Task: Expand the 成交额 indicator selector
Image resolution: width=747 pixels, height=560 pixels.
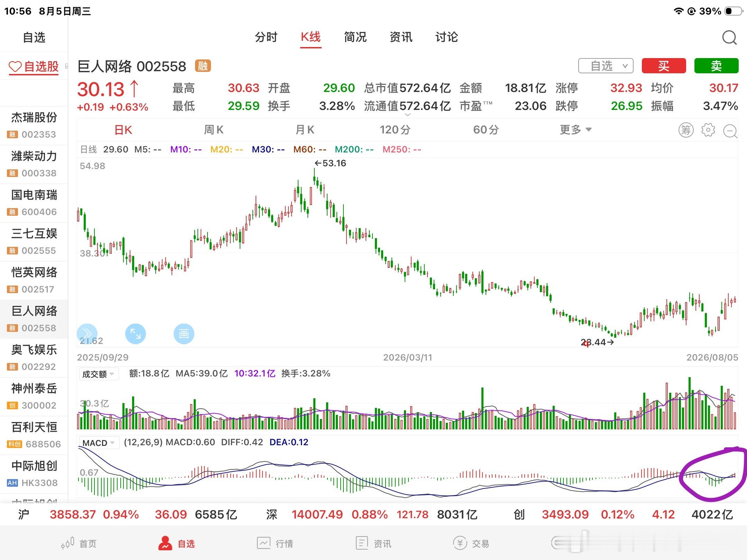Action: pos(98,374)
